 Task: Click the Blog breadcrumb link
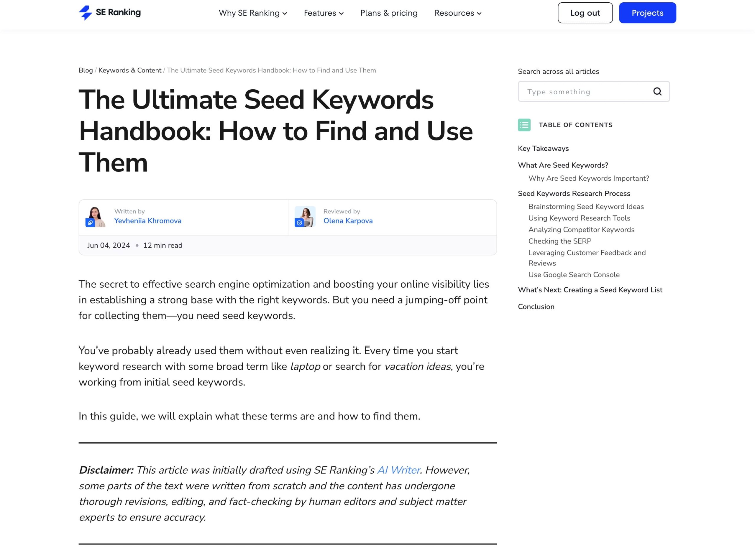tap(86, 70)
